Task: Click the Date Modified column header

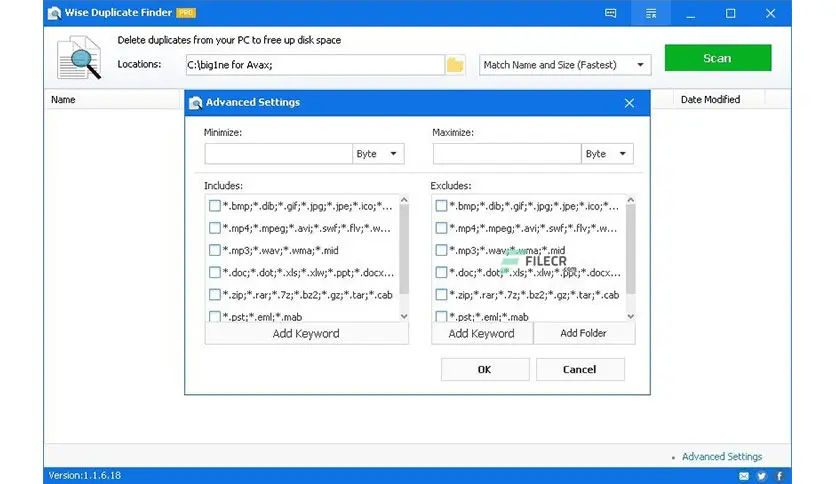Action: [710, 100]
